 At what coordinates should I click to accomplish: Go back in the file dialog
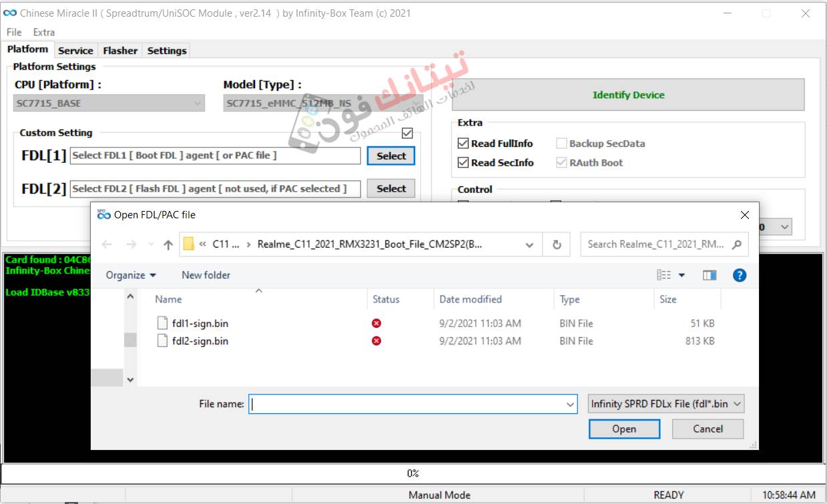point(107,244)
